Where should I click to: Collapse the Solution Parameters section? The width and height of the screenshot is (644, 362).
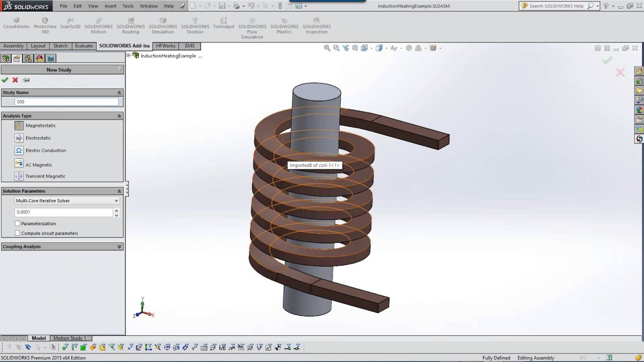pyautogui.click(x=119, y=191)
